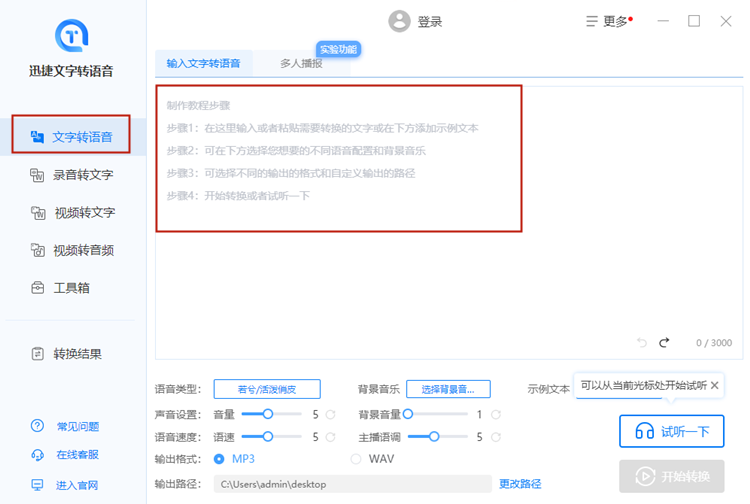Click 试听一下 preview button
The image size is (750, 504).
(672, 431)
